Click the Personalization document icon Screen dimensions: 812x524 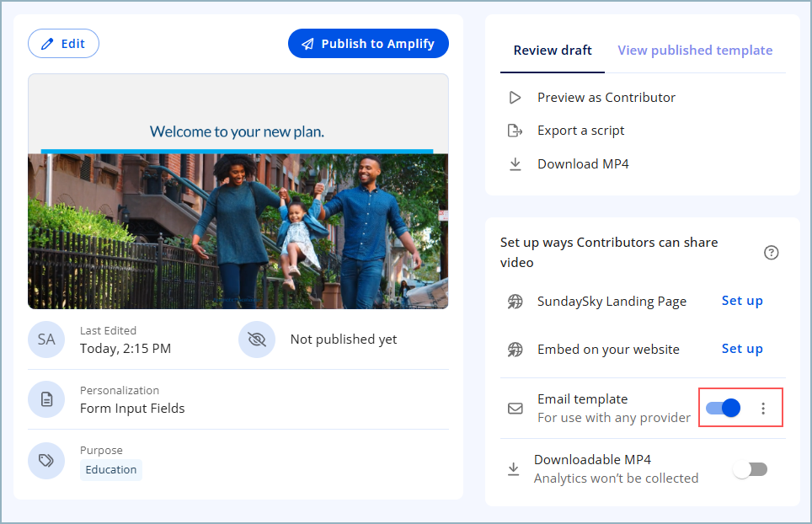pyautogui.click(x=46, y=399)
